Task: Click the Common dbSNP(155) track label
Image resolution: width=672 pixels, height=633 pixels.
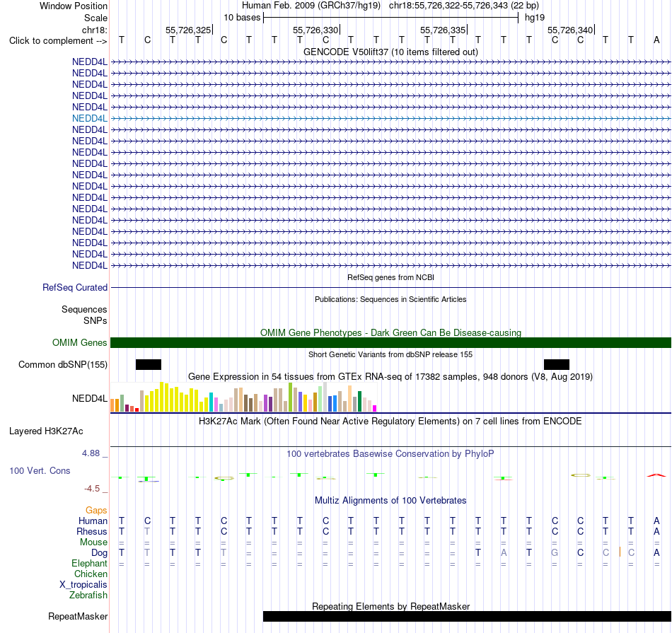Action: point(62,365)
